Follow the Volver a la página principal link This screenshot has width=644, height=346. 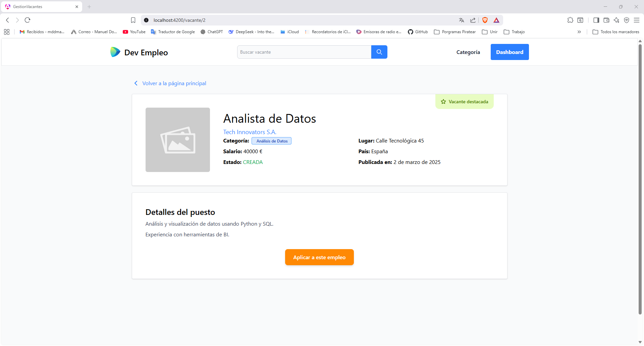coord(174,83)
